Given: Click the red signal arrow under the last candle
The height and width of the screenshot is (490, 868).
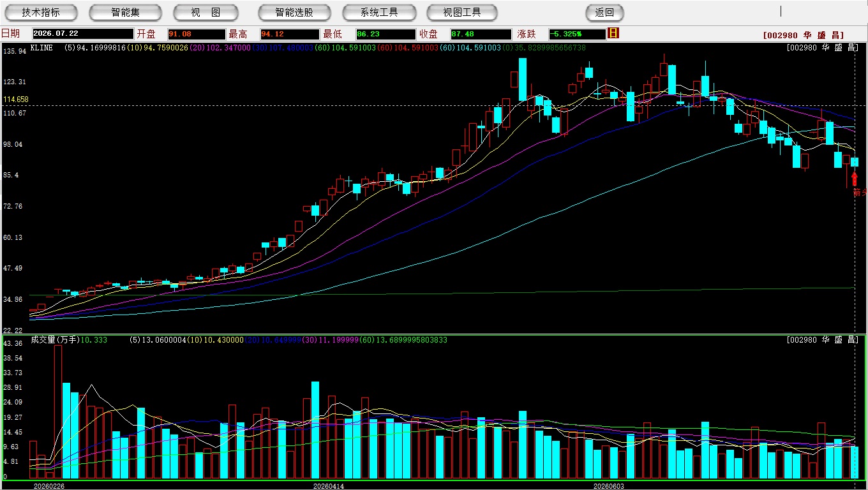Looking at the screenshot, I should tap(855, 179).
